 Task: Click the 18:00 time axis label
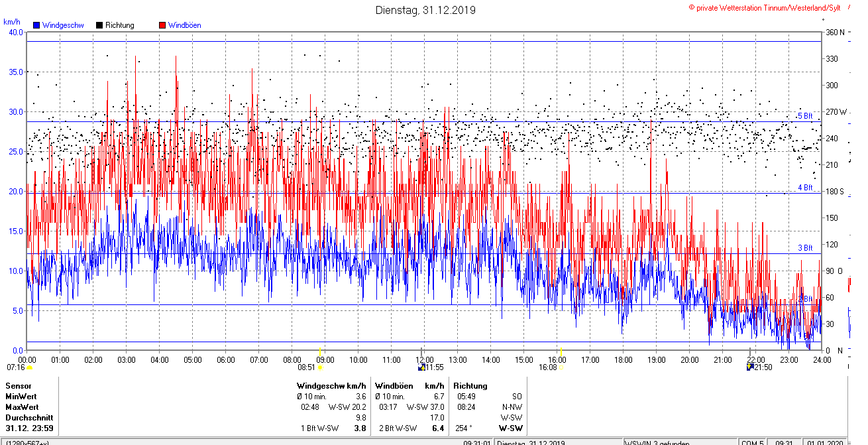(x=623, y=360)
